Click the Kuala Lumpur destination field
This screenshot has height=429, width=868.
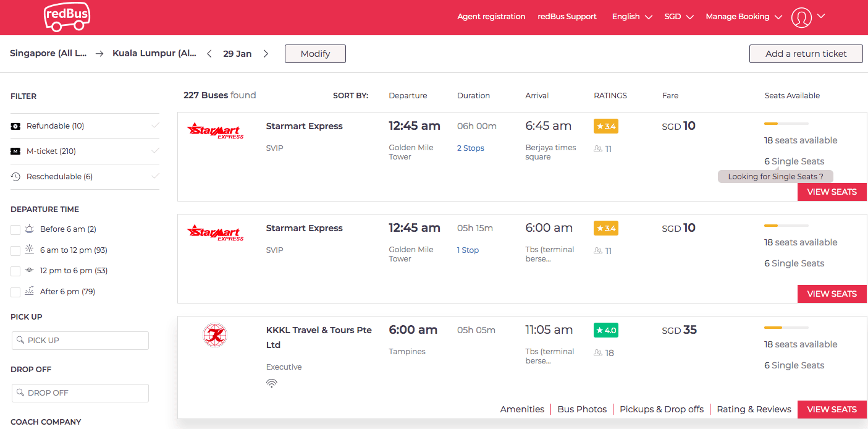pyautogui.click(x=154, y=54)
